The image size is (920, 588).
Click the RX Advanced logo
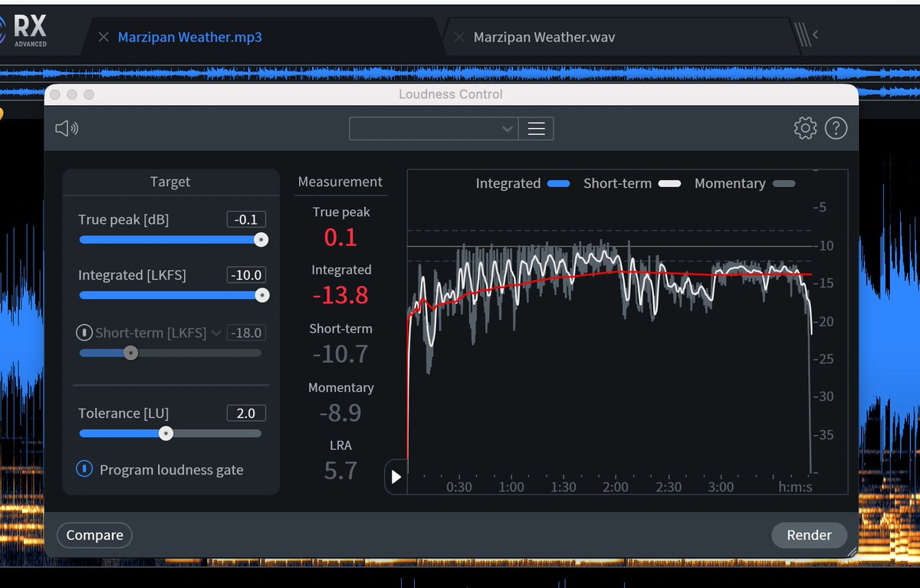pyautogui.click(x=25, y=31)
